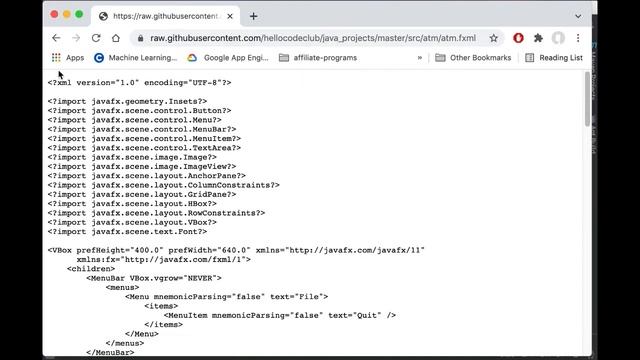The image size is (640, 360).
Task: Click the RowConstraints import line
Action: pos(156,213)
